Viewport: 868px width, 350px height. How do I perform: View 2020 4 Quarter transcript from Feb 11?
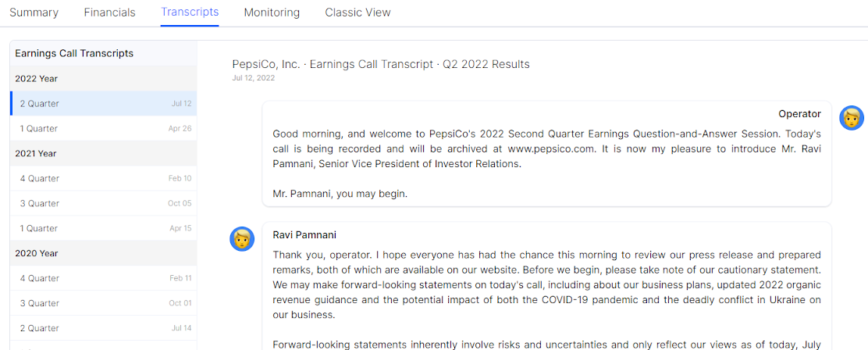coord(104,278)
